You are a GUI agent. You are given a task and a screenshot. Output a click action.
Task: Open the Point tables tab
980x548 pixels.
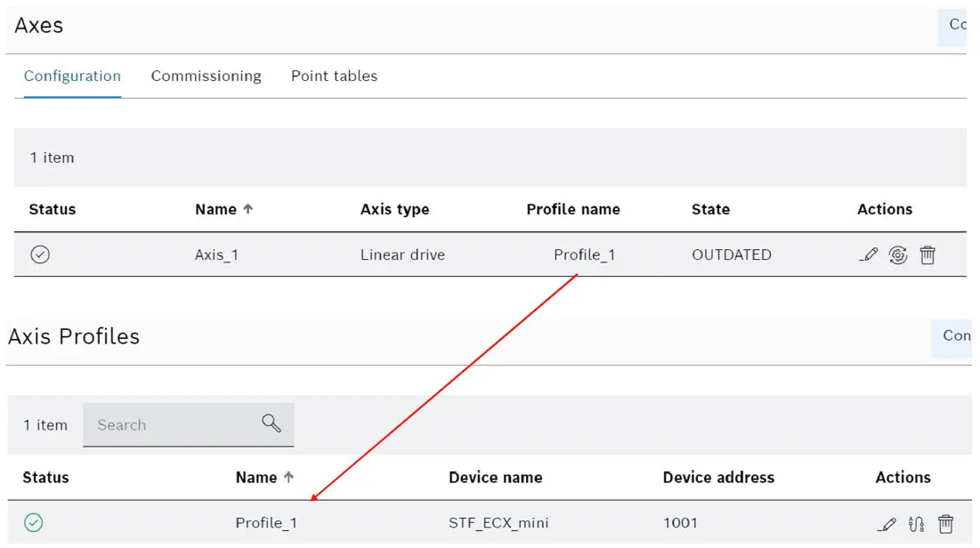[334, 77]
